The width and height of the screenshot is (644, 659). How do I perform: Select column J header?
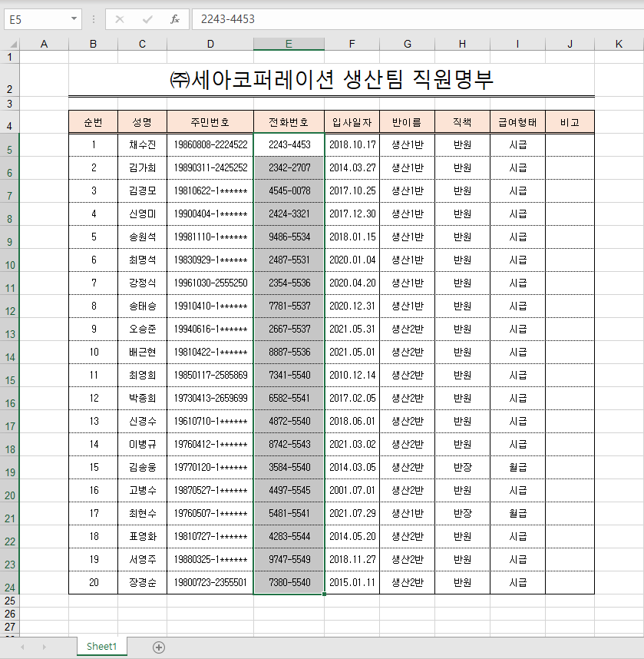570,44
